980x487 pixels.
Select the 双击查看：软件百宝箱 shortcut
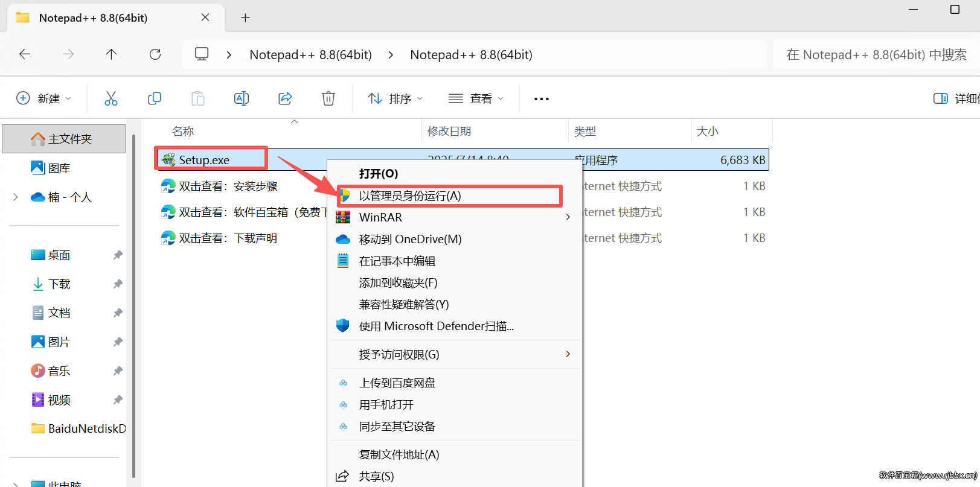tap(243, 212)
